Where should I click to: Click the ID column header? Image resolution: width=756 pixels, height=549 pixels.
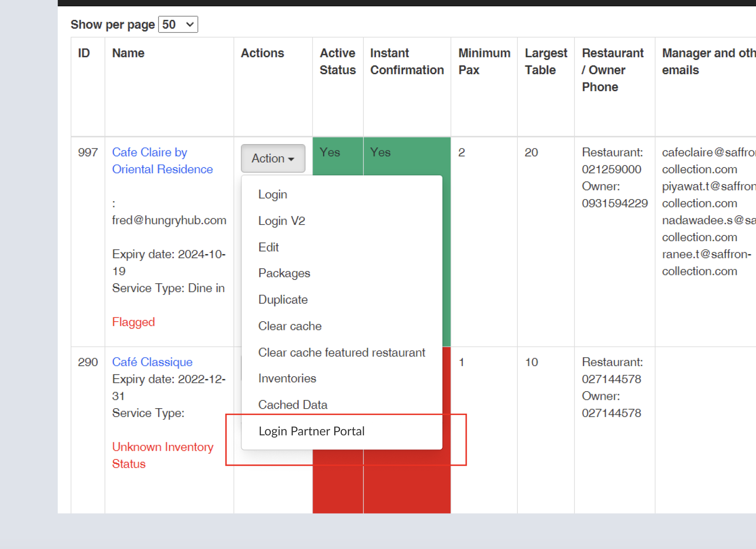(84, 53)
